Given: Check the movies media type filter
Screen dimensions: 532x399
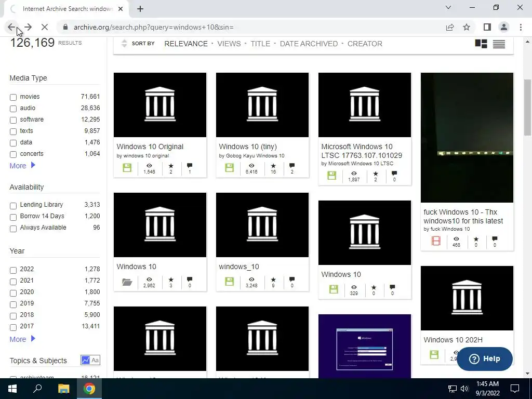Looking at the screenshot, I should pyautogui.click(x=13, y=97).
